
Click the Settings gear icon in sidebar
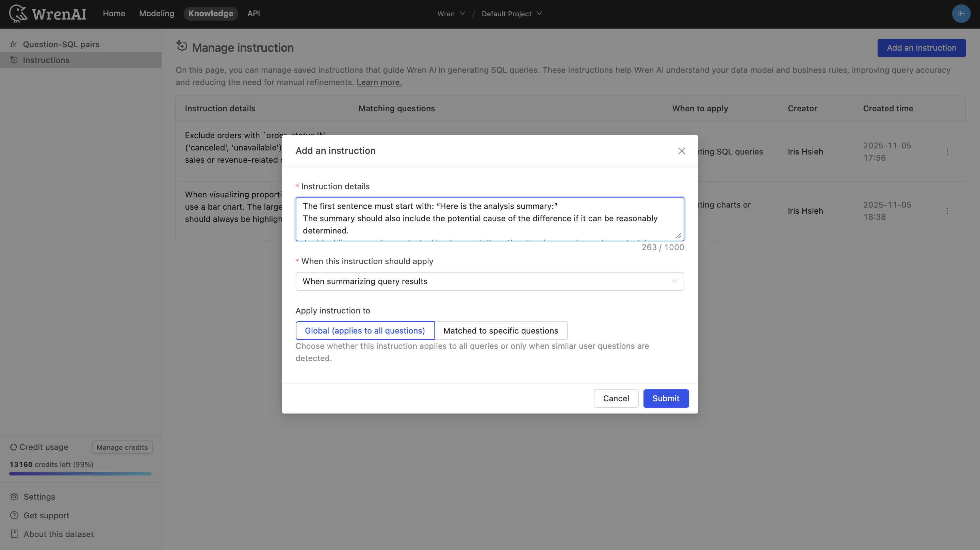pyautogui.click(x=14, y=497)
